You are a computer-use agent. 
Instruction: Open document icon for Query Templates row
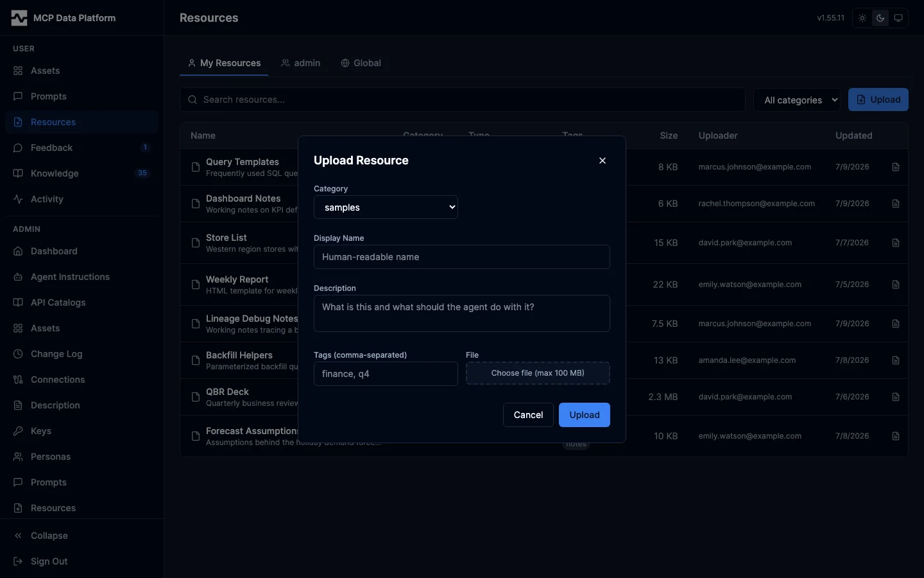[x=896, y=167]
